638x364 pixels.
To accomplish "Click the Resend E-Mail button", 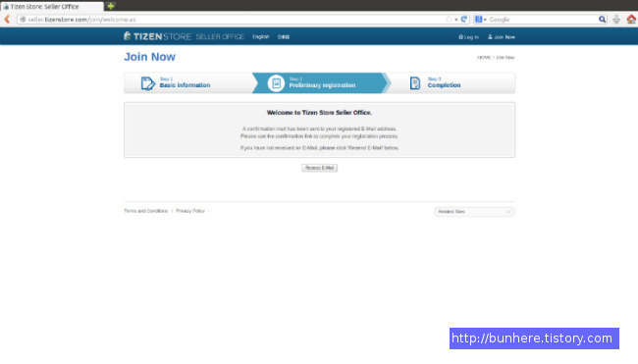I will [319, 168].
